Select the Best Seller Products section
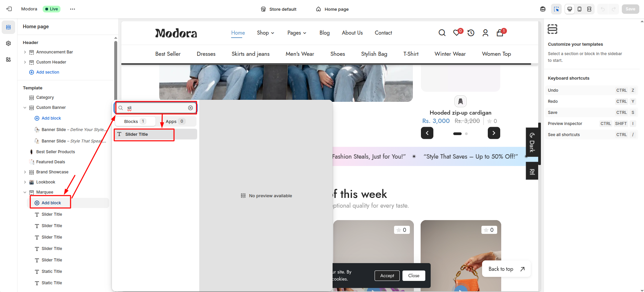Viewport: 644px width, 292px height. [x=55, y=152]
